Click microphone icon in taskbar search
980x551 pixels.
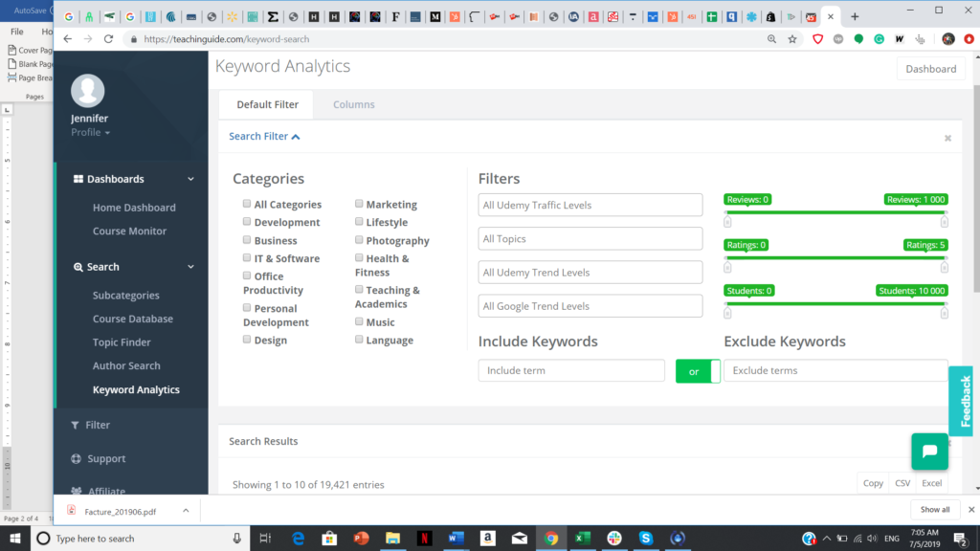237,538
